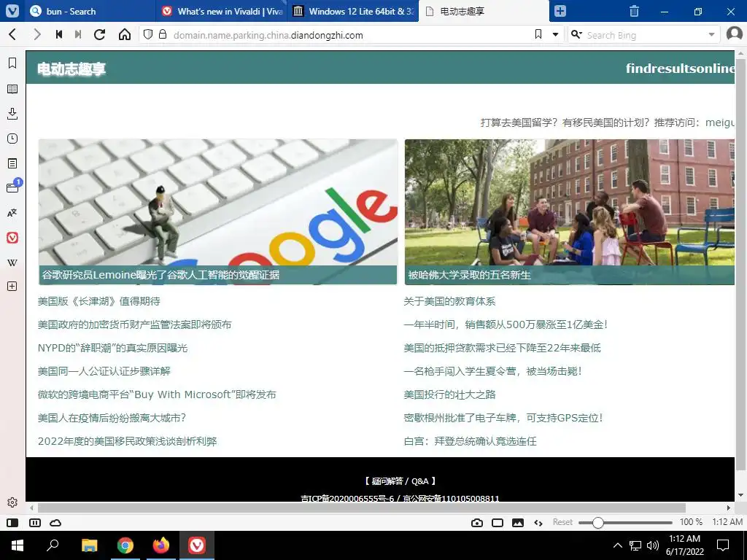
Task: Open the user profile avatar
Action: pos(735,34)
